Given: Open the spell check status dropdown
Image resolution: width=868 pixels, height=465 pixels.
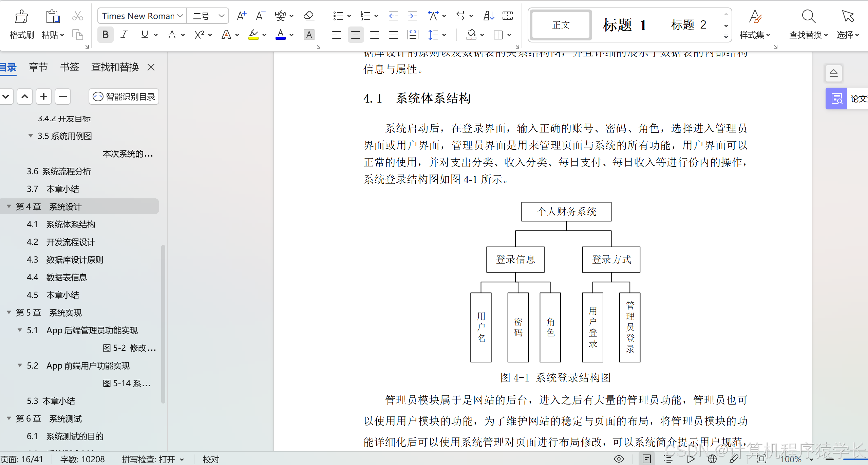Looking at the screenshot, I should coord(182,460).
